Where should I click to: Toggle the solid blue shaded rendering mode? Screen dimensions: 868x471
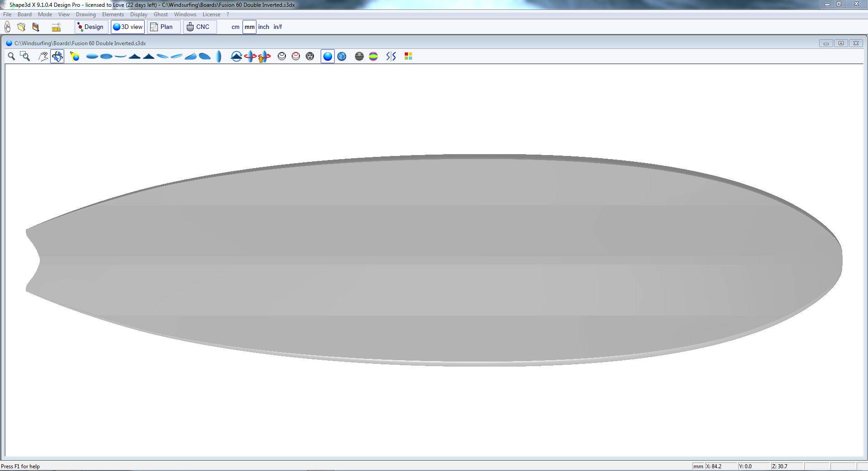pyautogui.click(x=327, y=56)
